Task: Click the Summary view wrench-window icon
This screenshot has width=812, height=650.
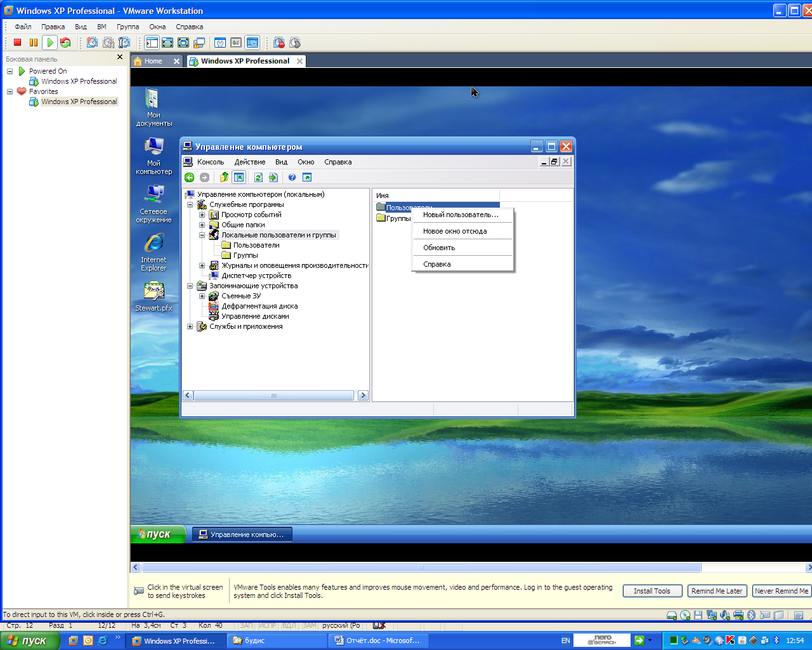Action: (220, 43)
